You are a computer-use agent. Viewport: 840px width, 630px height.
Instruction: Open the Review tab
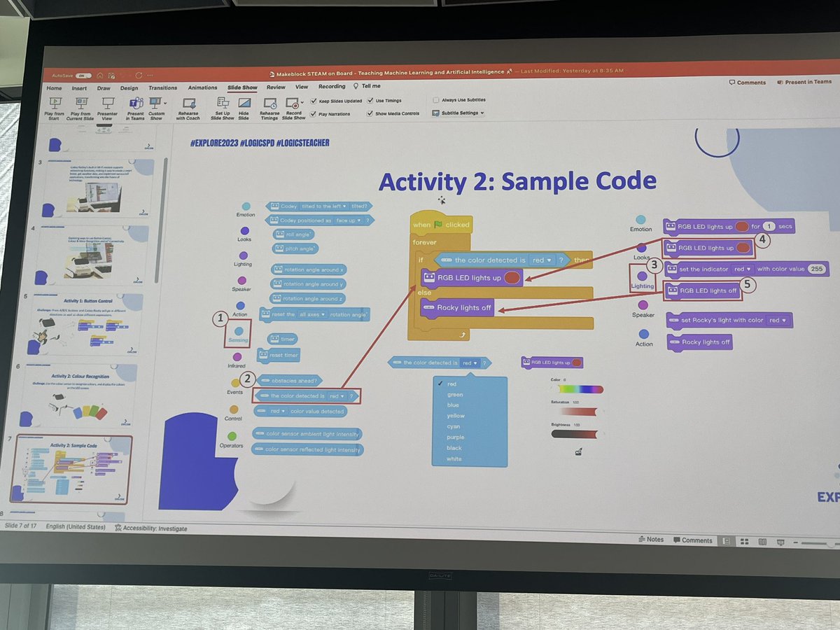point(276,87)
